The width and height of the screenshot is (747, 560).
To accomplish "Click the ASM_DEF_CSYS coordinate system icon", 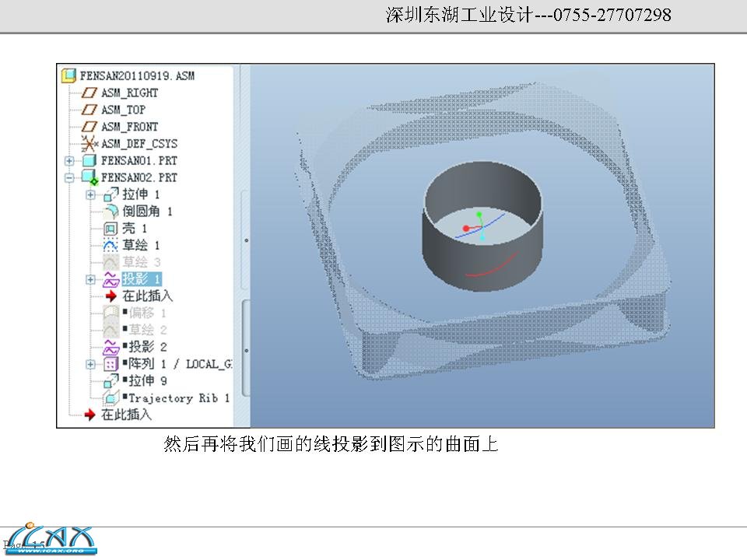I will (89, 143).
